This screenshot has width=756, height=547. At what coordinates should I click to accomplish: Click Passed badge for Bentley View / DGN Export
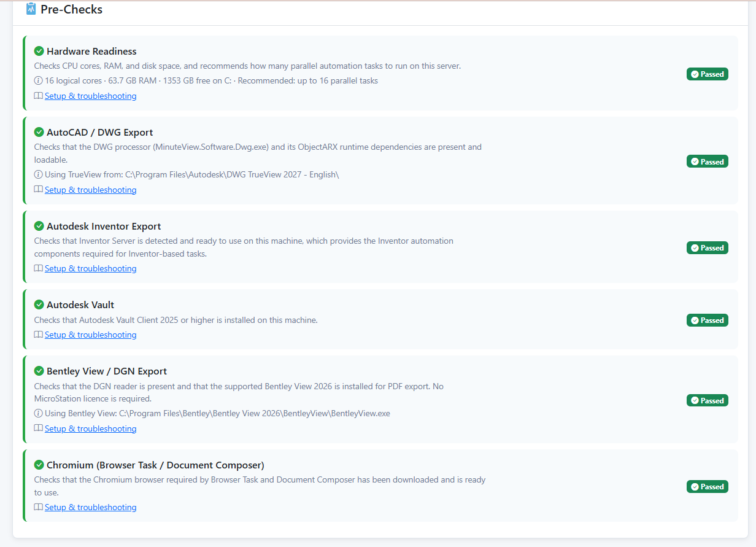[x=708, y=400]
